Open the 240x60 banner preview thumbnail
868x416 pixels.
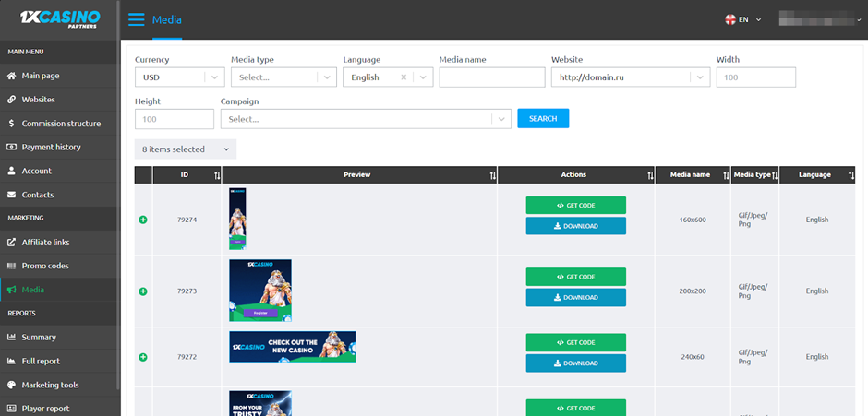292,347
